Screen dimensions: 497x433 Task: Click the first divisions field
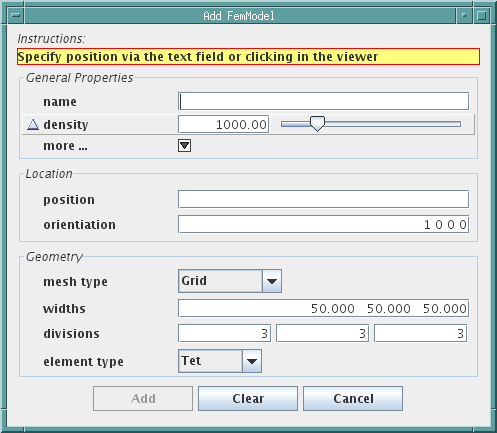point(224,333)
